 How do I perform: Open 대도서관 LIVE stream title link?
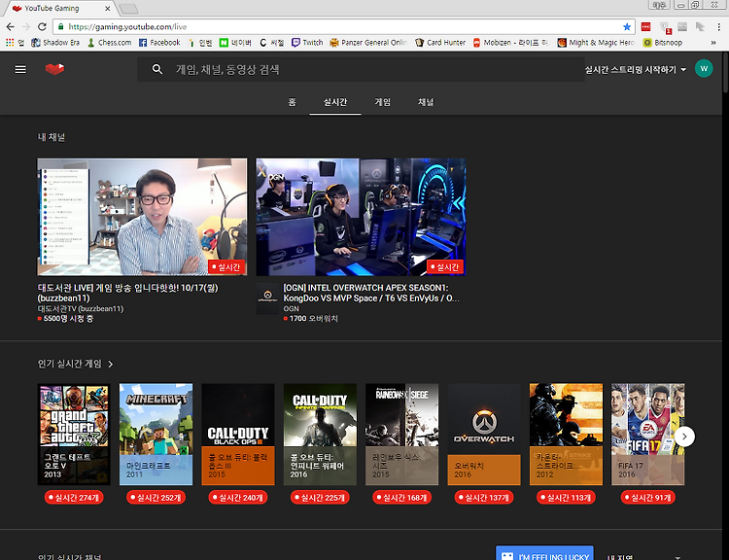click(128, 293)
